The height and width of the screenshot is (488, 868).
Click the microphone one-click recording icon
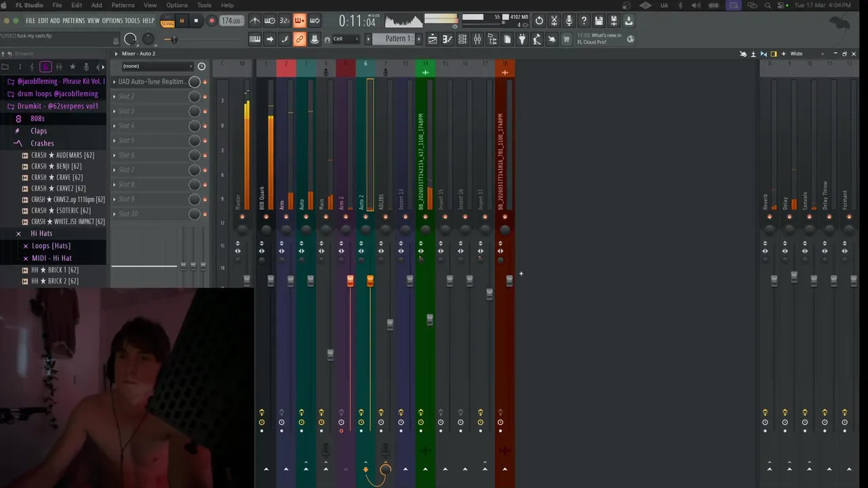click(x=569, y=21)
